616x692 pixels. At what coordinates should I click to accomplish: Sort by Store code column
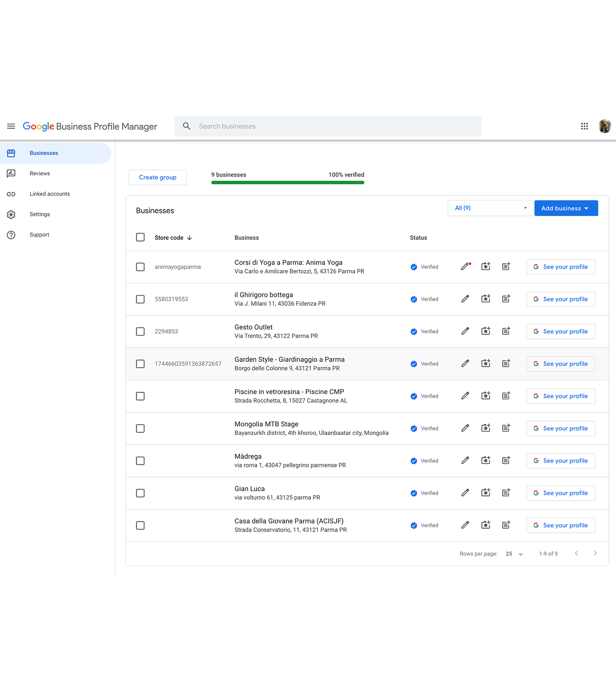coord(173,238)
